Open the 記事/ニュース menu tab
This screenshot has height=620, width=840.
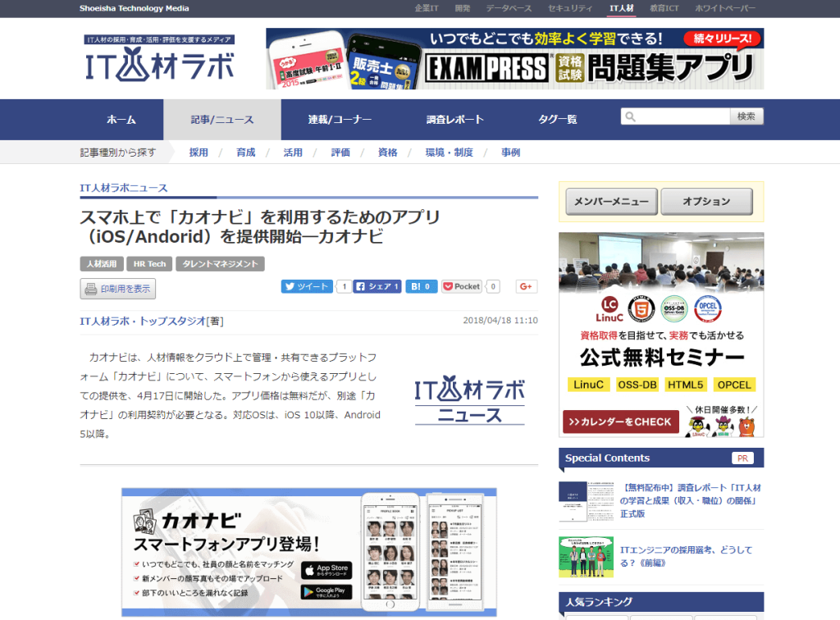221,120
